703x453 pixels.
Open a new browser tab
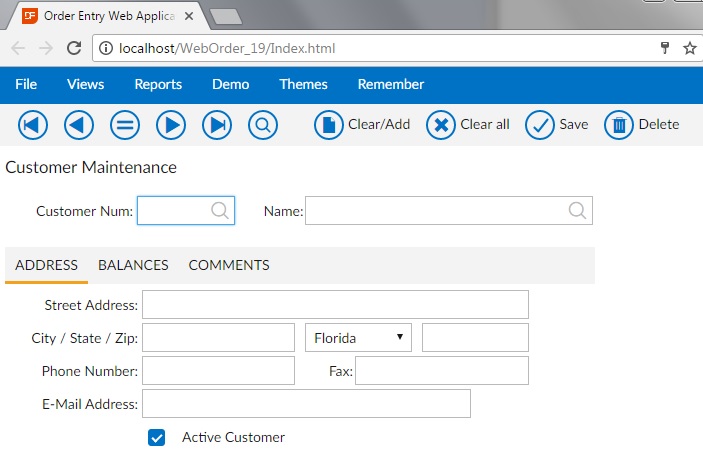click(x=226, y=17)
